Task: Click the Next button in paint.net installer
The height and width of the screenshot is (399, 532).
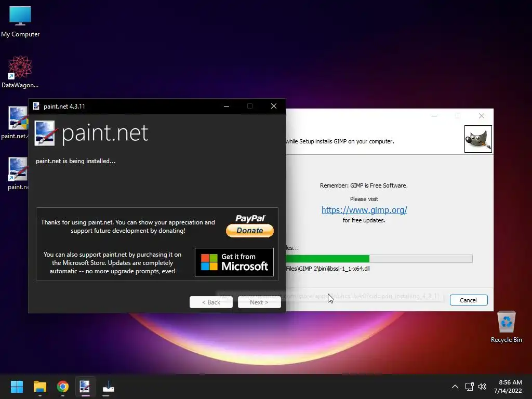Action: coord(259,302)
